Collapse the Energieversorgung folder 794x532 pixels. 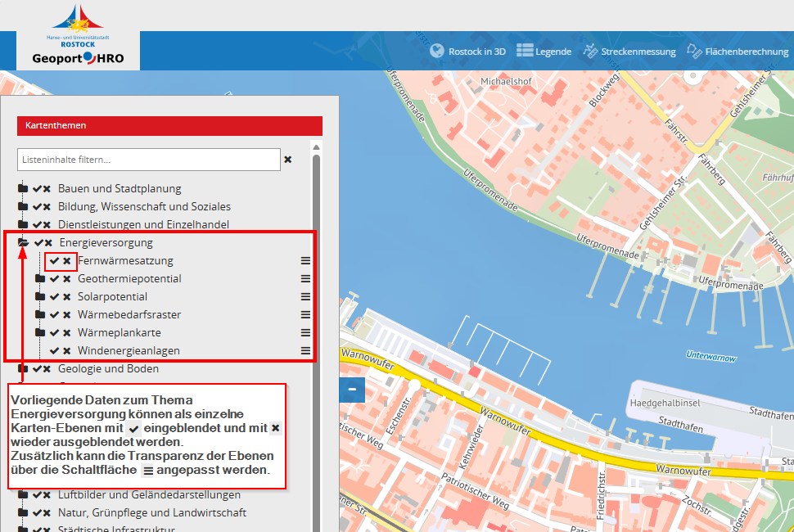(x=24, y=243)
